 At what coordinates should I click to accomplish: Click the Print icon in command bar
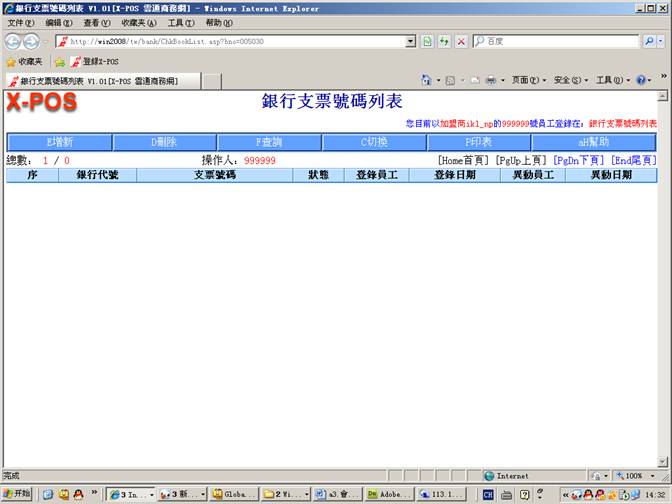492,80
